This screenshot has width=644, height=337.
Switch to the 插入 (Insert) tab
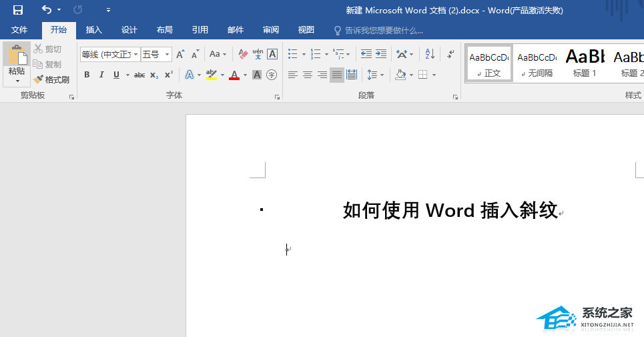click(94, 30)
